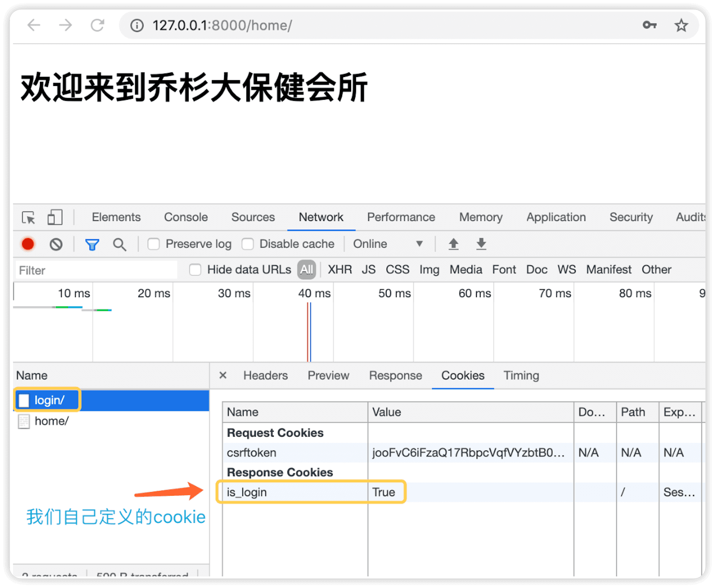Filter requests by CSS
715x588 pixels.
(397, 270)
